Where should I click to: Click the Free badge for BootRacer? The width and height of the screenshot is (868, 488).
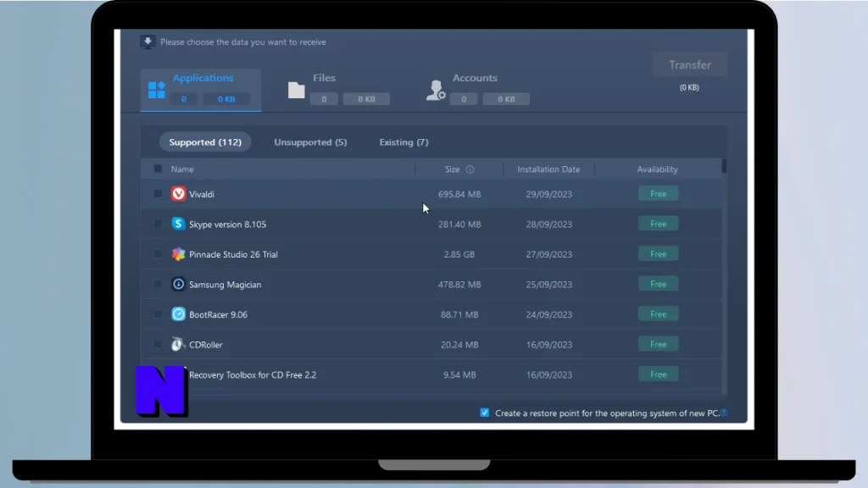658,314
